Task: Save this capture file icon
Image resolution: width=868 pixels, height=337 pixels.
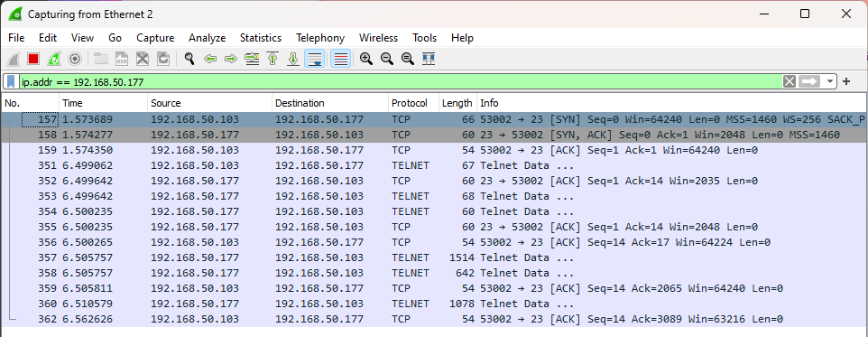Action: 121,59
